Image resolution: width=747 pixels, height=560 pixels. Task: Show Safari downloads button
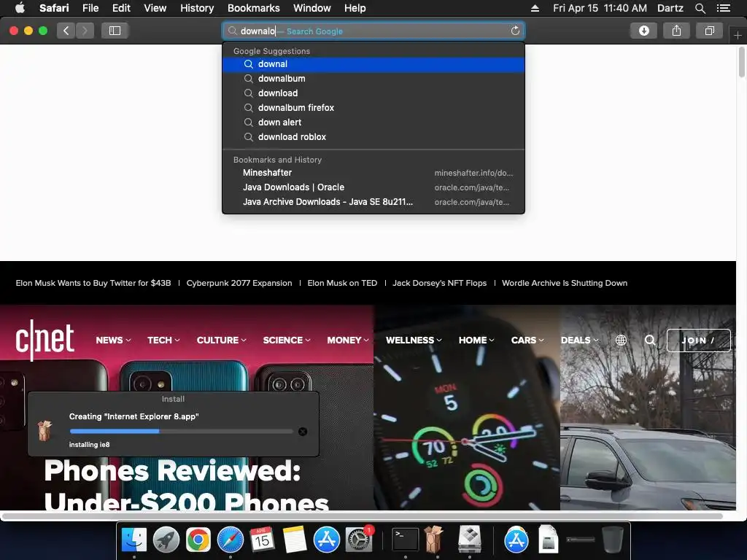coord(643,31)
